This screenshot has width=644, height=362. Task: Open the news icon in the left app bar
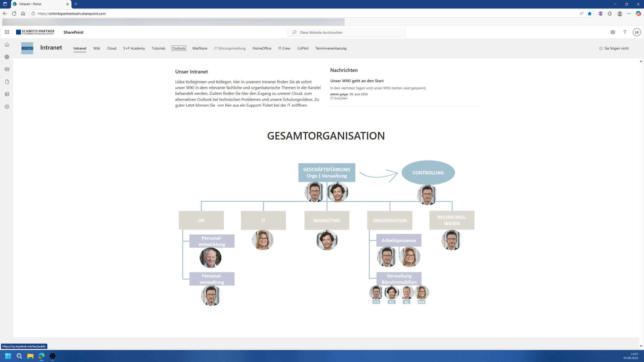[7, 69]
